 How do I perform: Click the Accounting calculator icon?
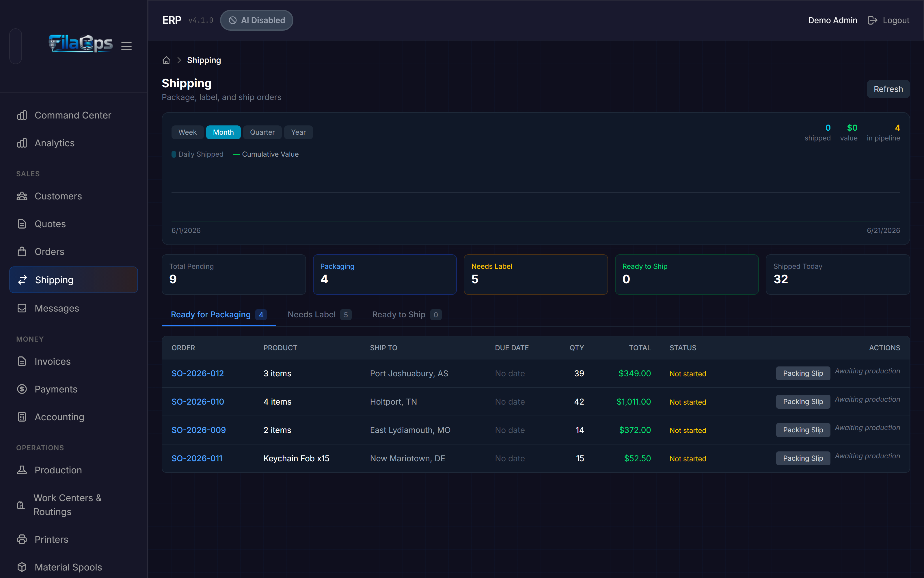22,417
